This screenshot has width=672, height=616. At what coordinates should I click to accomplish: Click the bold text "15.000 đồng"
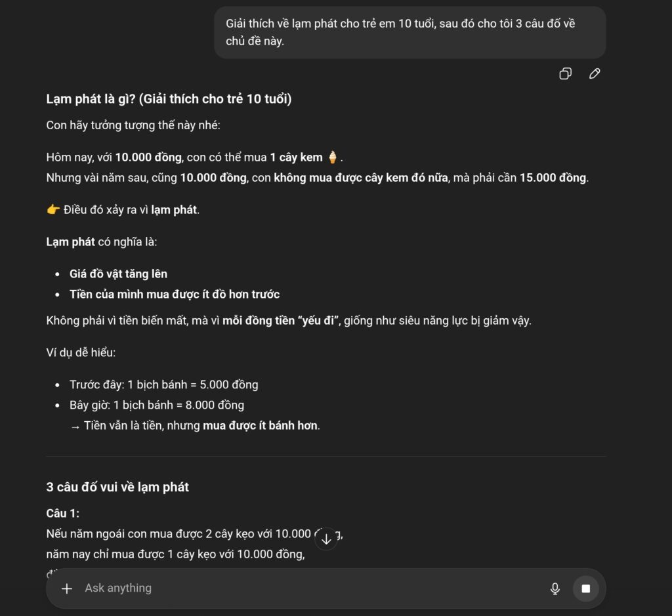[553, 178]
